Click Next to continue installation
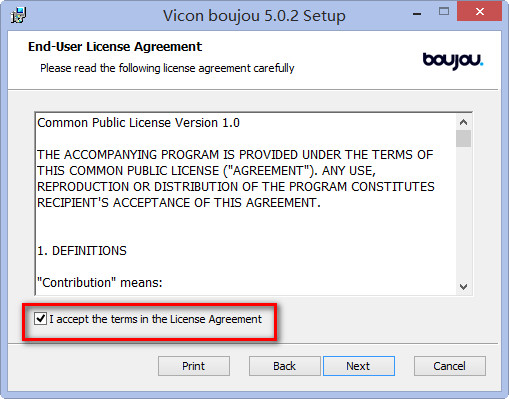Screen dimensions: 509x399 click(x=359, y=366)
